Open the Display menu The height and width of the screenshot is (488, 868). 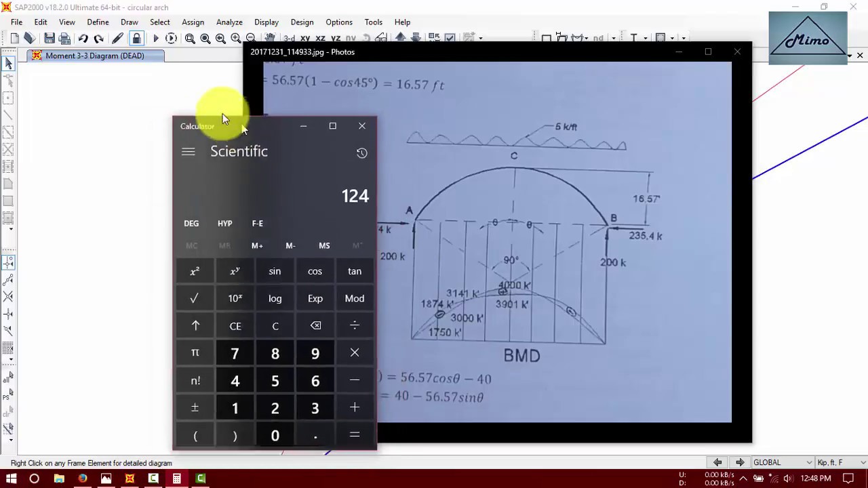click(x=267, y=22)
